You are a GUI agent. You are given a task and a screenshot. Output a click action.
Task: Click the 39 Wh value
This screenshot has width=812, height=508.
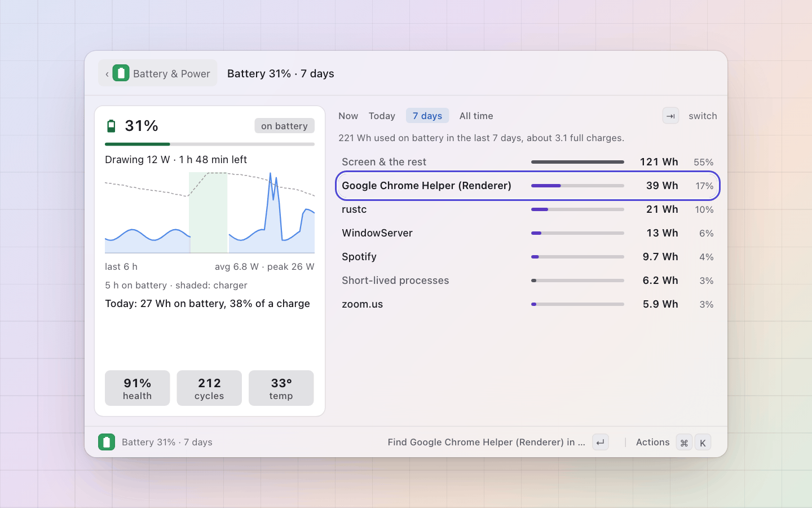point(662,186)
